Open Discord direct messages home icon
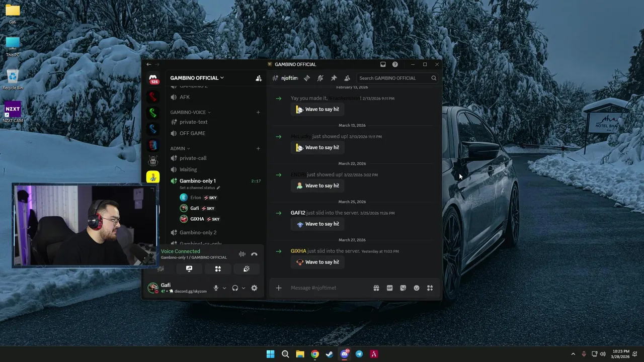 point(153,79)
